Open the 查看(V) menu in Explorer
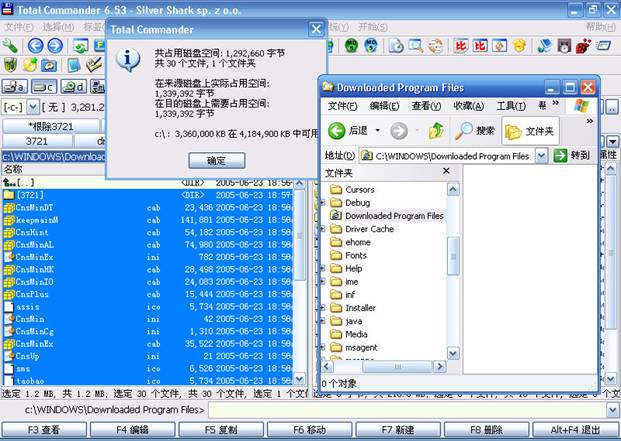This screenshot has height=441, width=621. 427,106
